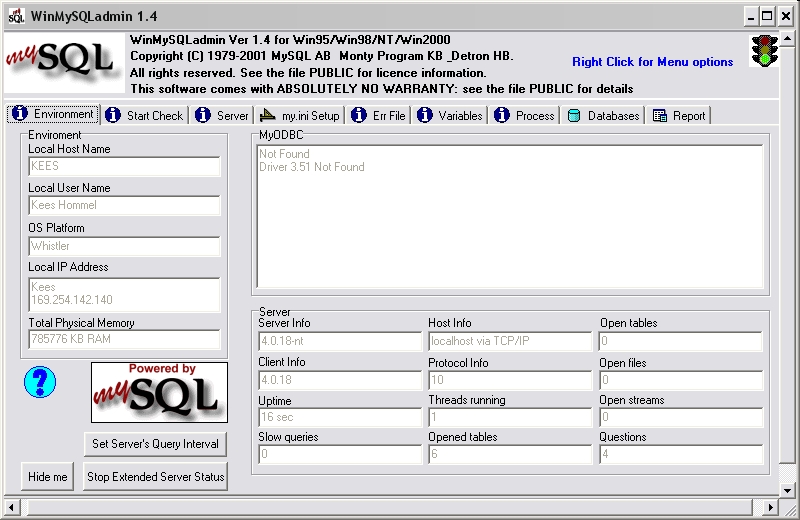Click the horizontal scrollbar left arrow
Screen dimensions: 800x520
pyautogui.click(x=11, y=507)
